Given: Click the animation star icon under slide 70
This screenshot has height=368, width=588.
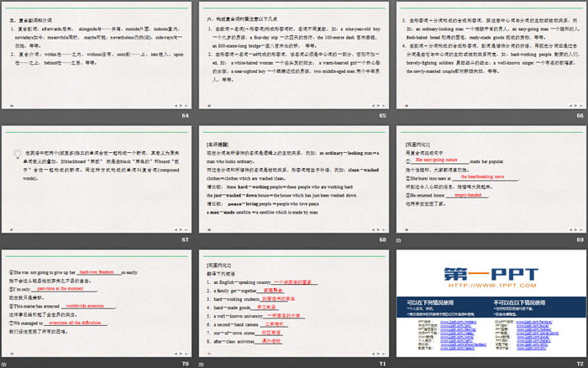Looking at the screenshot, I should [4, 364].
